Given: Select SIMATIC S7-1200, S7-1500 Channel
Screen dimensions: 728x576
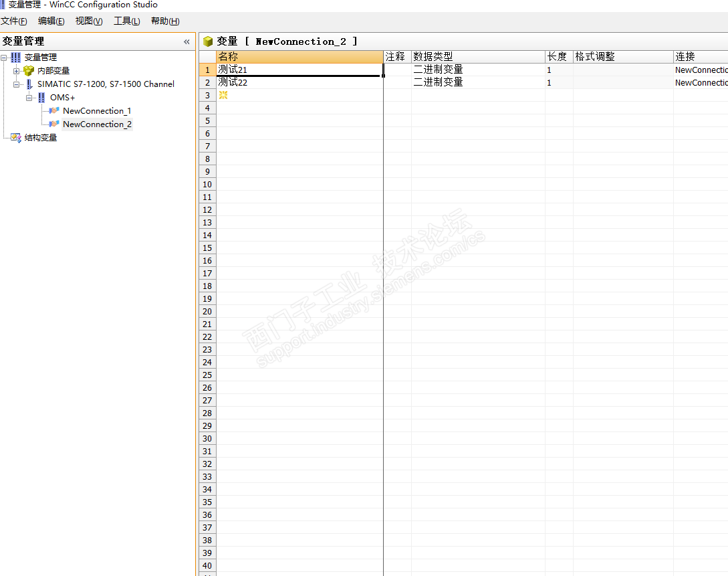Looking at the screenshot, I should (x=106, y=84).
